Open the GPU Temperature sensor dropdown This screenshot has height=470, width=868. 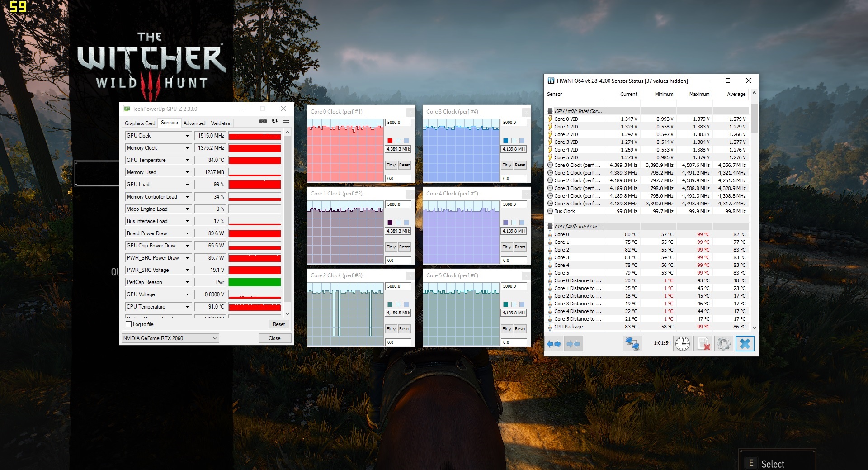pos(187,160)
